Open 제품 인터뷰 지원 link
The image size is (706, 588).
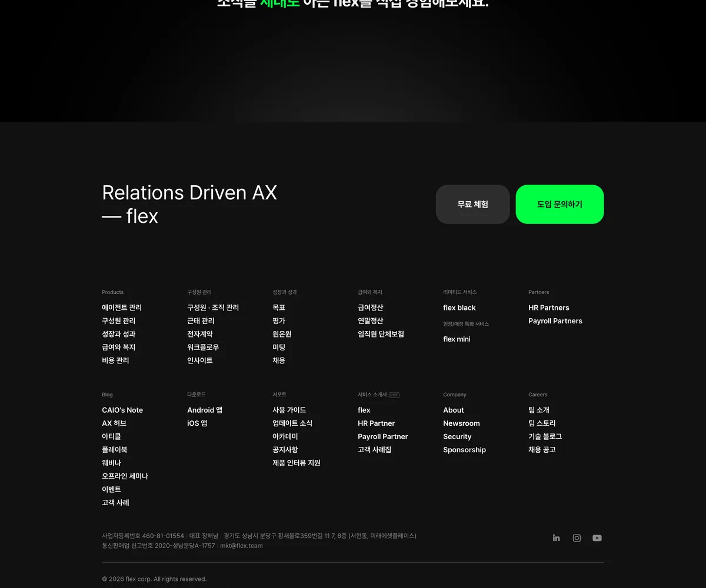point(297,463)
